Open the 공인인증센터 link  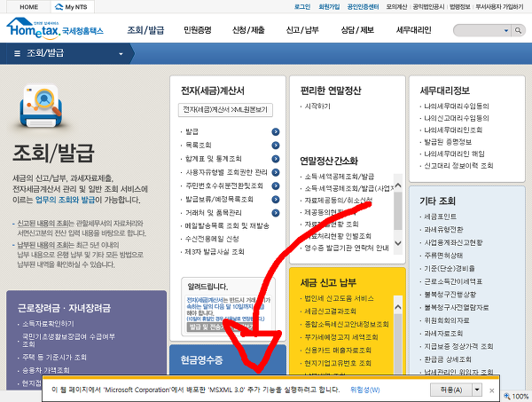pos(363,7)
